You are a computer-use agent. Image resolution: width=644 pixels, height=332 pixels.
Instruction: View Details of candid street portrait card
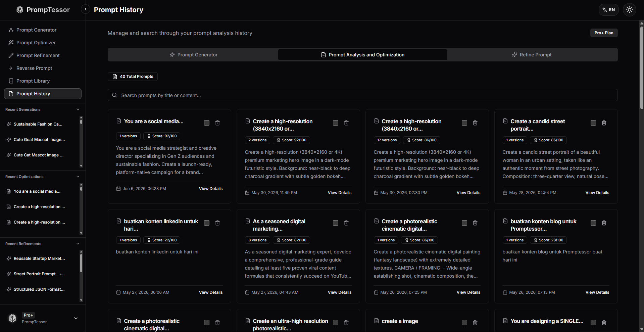pos(597,193)
